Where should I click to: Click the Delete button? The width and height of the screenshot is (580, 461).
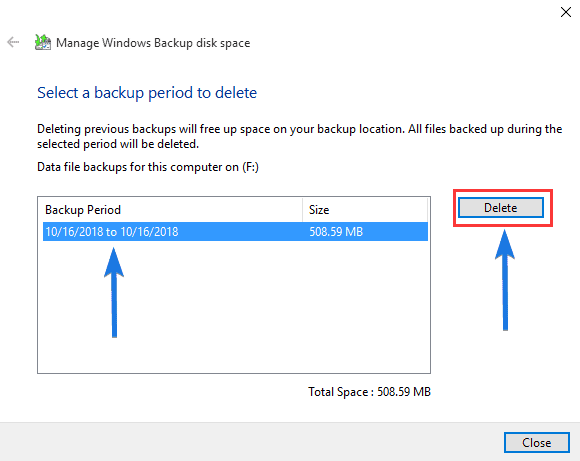click(x=501, y=208)
